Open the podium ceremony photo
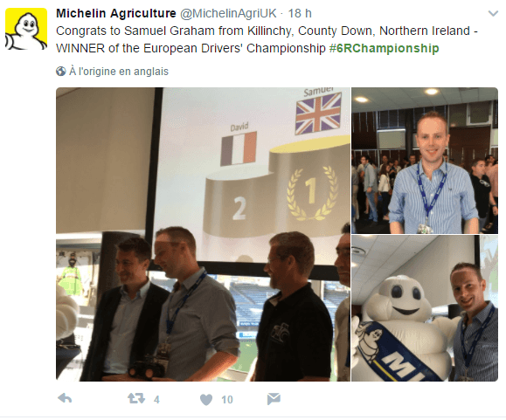 coord(203,234)
